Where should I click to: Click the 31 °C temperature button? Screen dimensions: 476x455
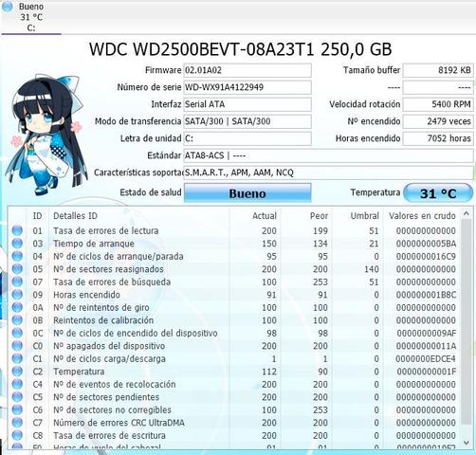click(438, 193)
